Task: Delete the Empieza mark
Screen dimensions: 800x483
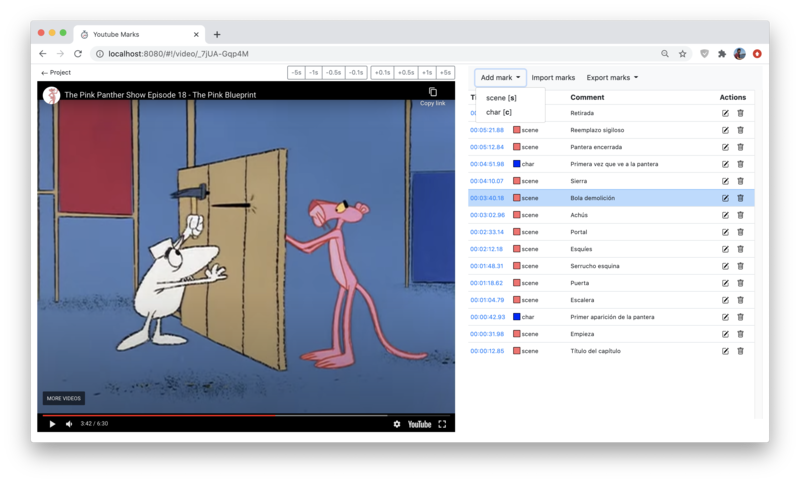Action: click(740, 334)
